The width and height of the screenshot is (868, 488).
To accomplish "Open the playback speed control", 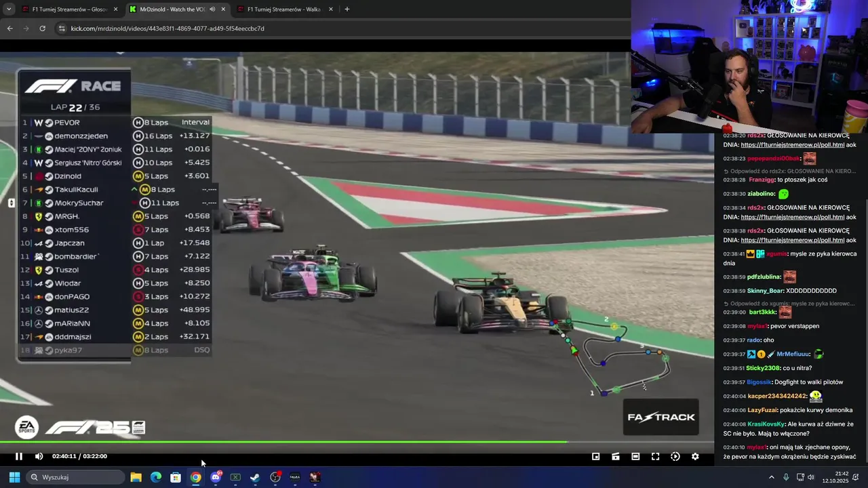I will (675, 456).
